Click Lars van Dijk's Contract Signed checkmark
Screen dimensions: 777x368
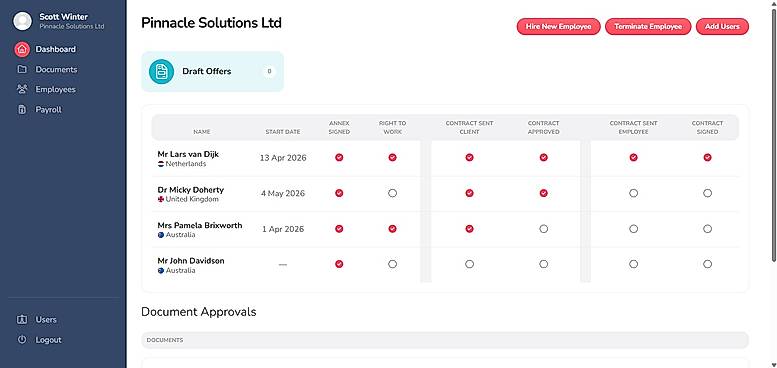click(x=708, y=158)
